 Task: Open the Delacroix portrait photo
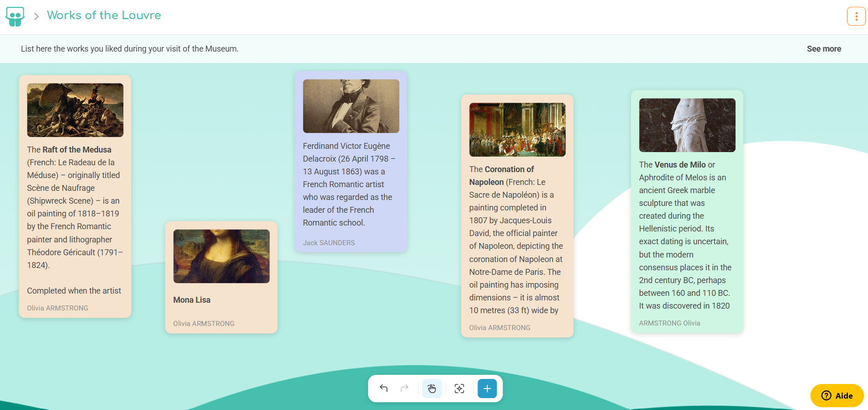click(x=351, y=106)
